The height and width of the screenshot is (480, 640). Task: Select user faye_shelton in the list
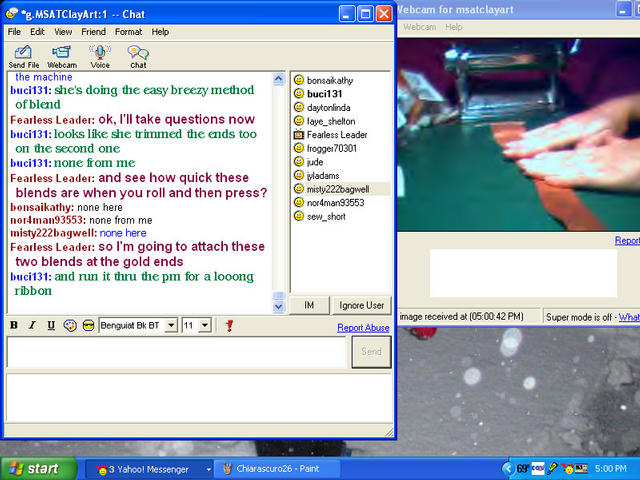click(x=331, y=121)
